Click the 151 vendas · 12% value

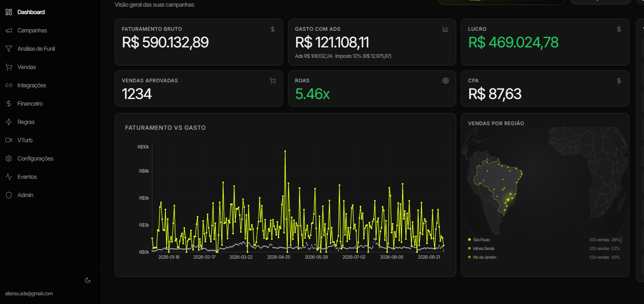pos(604,249)
